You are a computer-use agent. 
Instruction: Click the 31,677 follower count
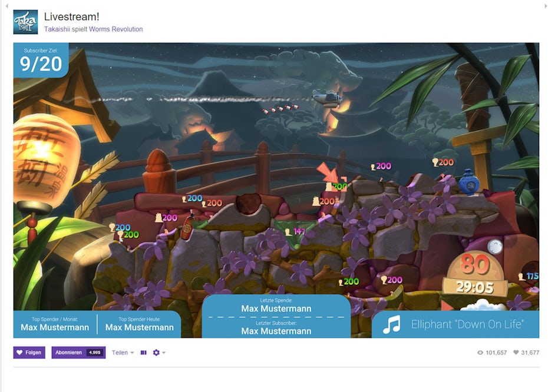(530, 353)
